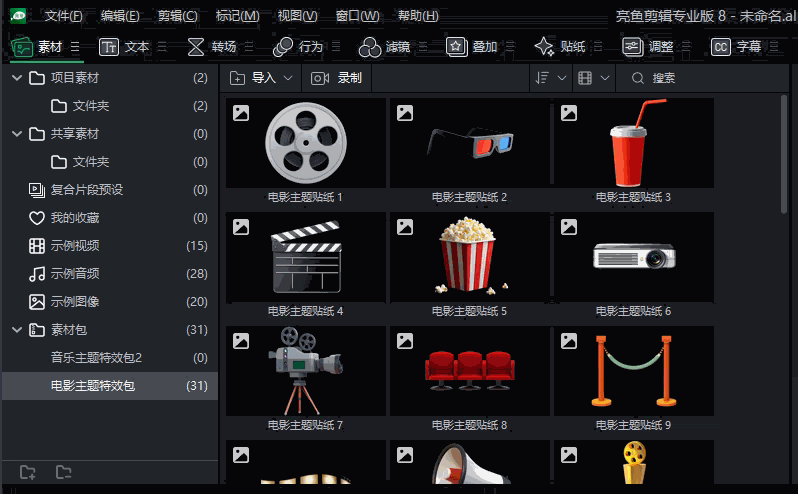Open the 行为 behaviors tab

299,47
